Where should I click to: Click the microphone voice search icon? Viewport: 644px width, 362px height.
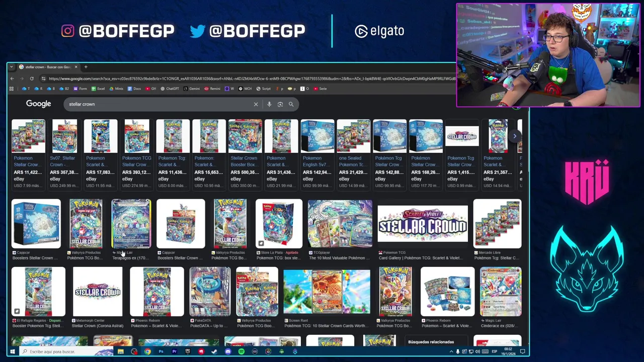[x=269, y=104]
